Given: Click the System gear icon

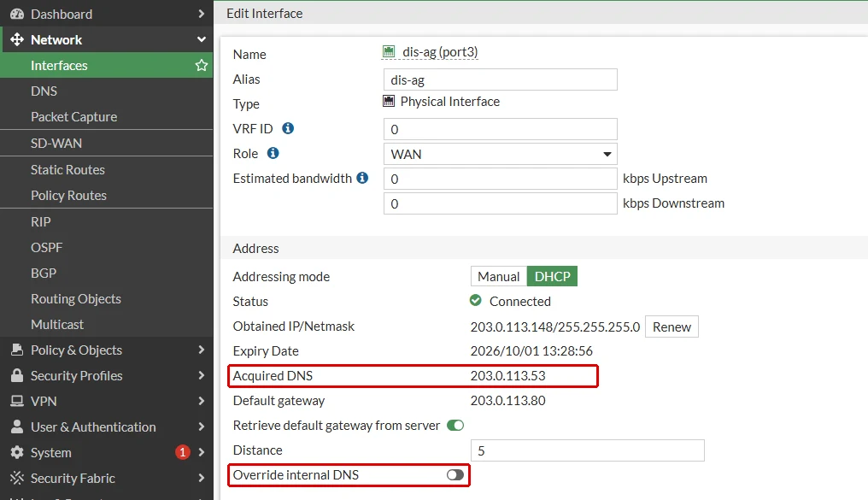Looking at the screenshot, I should pos(17,452).
